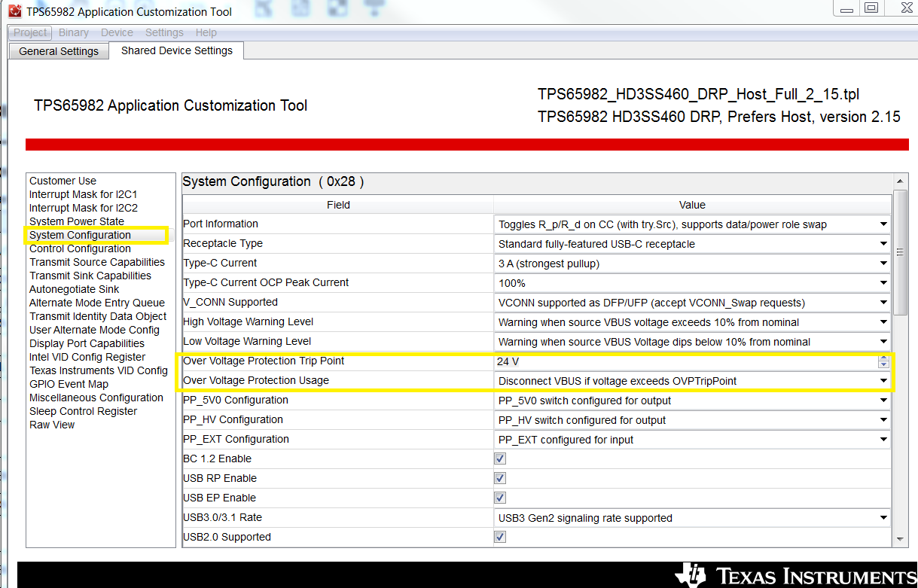
Task: Switch to the Shared Device Settings tab
Action: coord(177,50)
